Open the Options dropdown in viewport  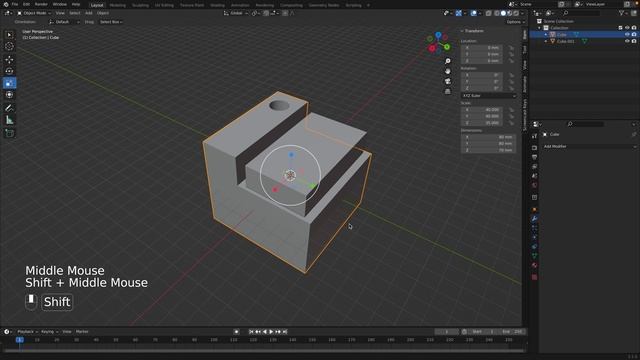coord(516,22)
